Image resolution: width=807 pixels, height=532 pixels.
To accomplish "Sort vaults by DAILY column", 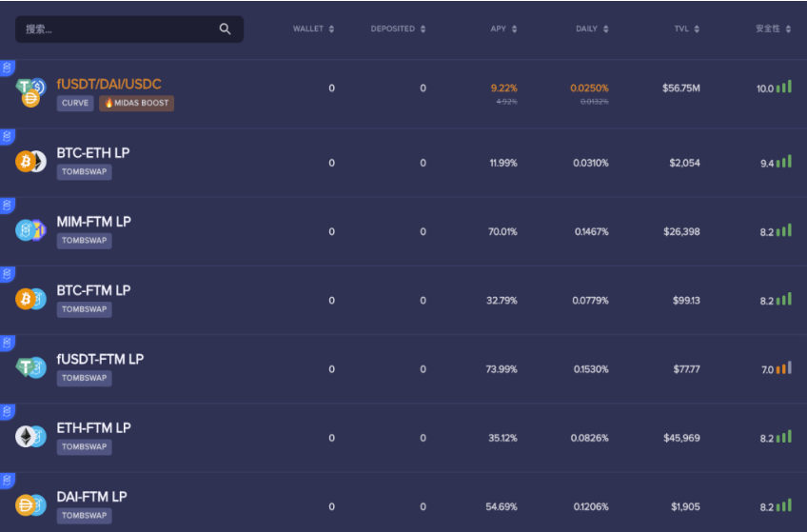I will [x=592, y=29].
